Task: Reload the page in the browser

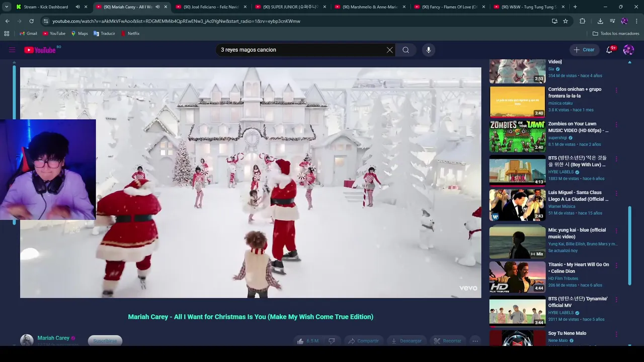Action: (31, 21)
